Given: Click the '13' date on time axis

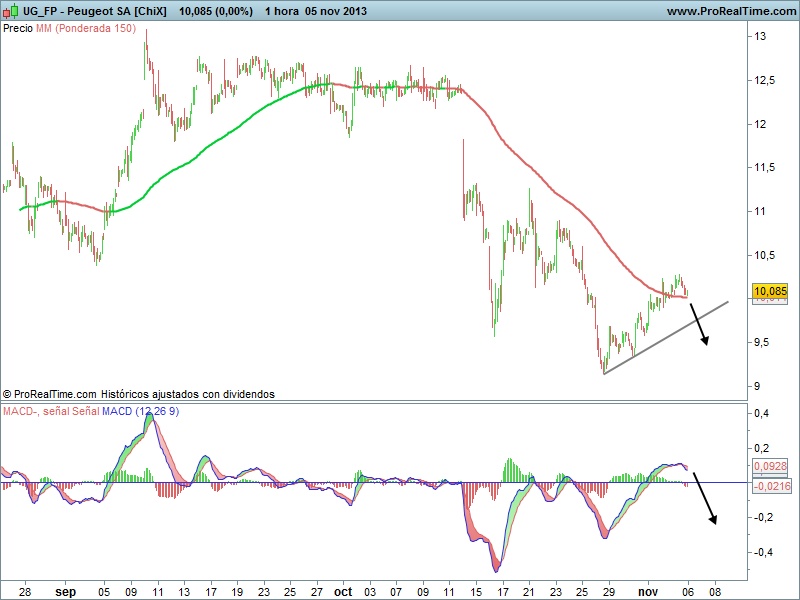Looking at the screenshot, I should coord(184,592).
